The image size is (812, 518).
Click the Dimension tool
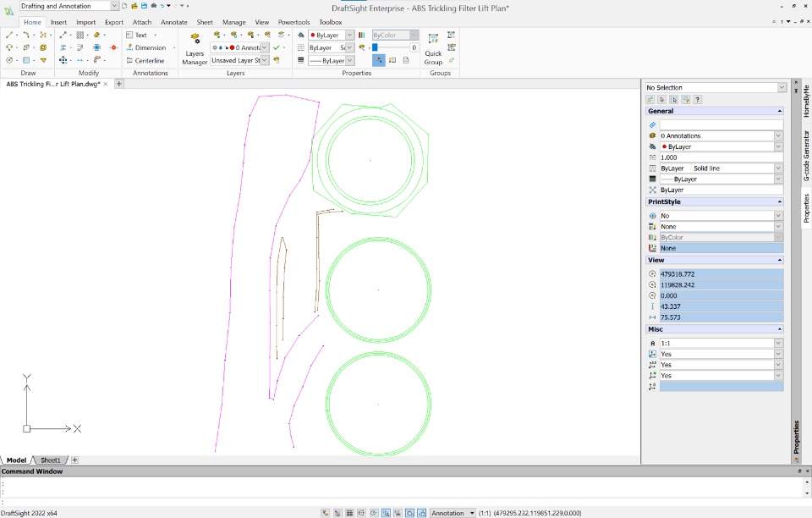tap(150, 48)
